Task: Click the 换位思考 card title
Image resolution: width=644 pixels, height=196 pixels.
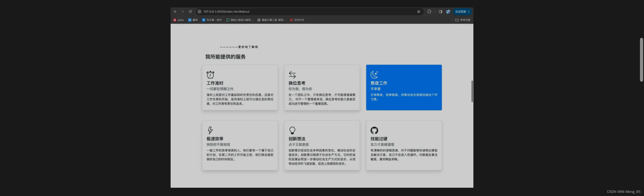Action: tap(297, 83)
